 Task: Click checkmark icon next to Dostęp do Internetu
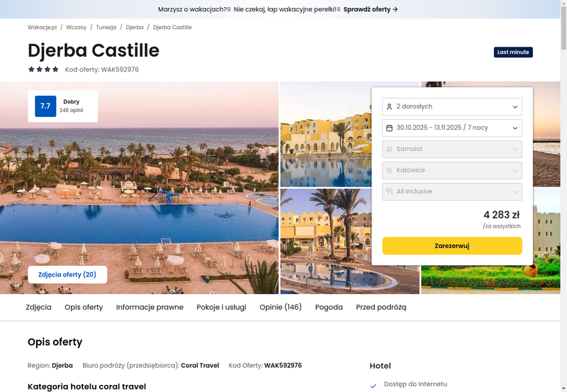point(374,386)
